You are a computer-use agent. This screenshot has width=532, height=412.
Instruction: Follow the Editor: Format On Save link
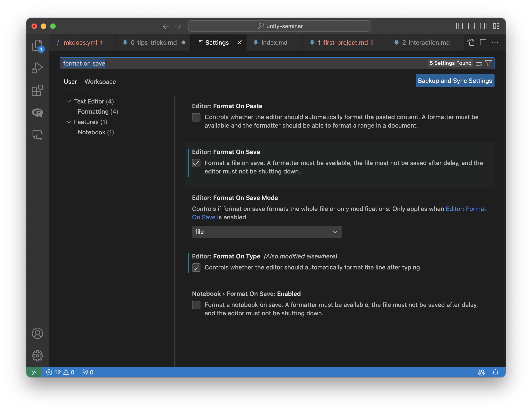[x=466, y=209]
